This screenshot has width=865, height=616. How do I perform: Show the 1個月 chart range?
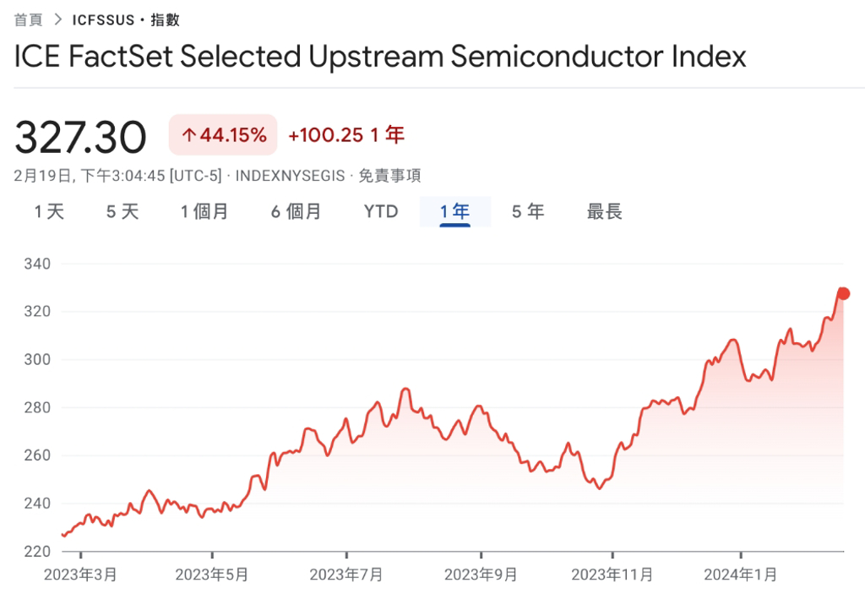click(204, 211)
